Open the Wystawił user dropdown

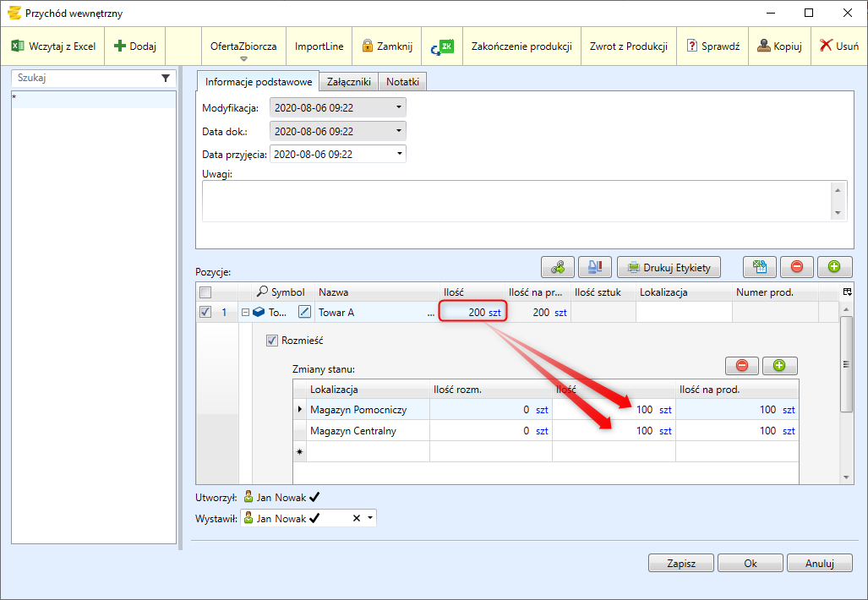pos(370,518)
